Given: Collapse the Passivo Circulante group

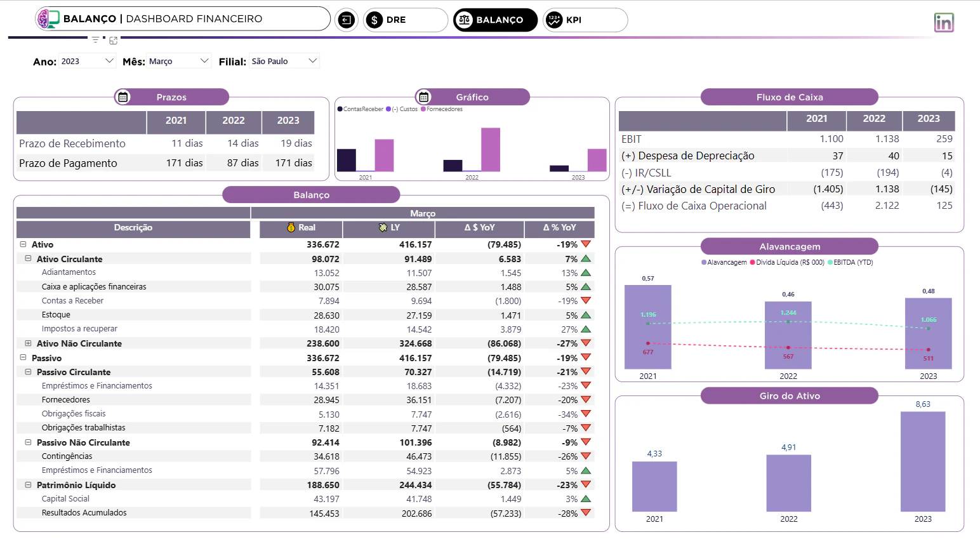Looking at the screenshot, I should (x=28, y=372).
